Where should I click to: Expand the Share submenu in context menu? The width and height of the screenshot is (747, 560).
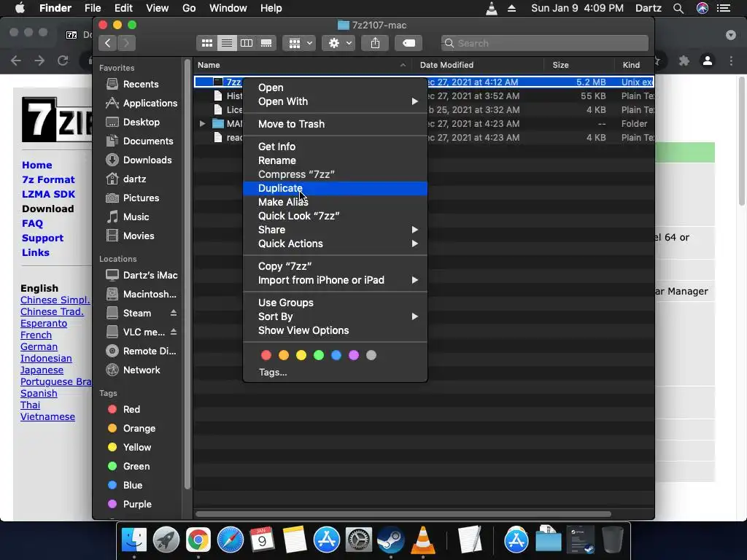[x=335, y=230]
